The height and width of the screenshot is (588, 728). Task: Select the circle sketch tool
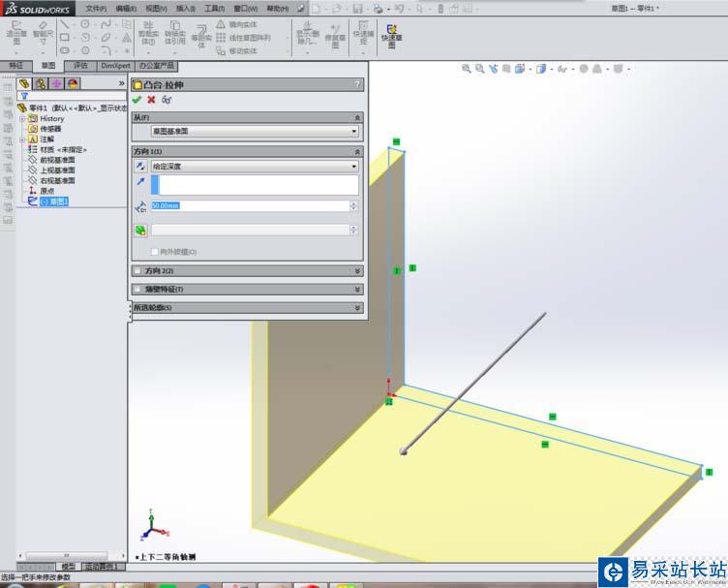(x=85, y=24)
